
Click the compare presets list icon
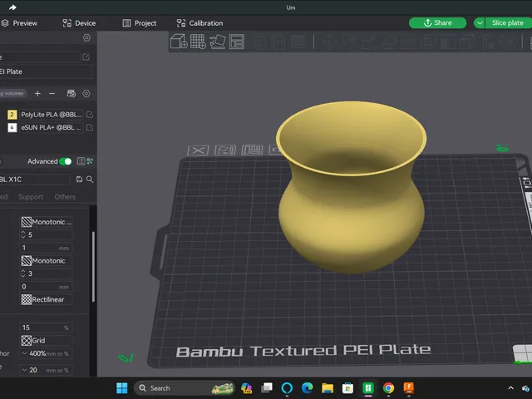coord(81,161)
